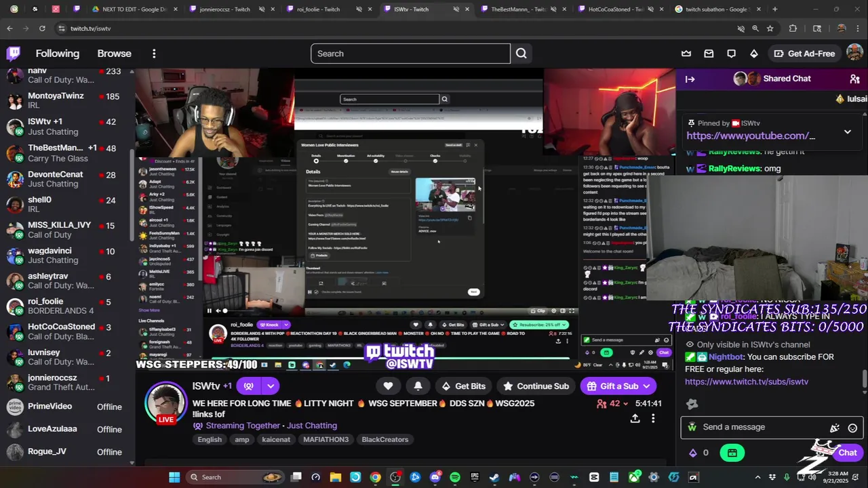Click the chat Bits balance icon

692,453
